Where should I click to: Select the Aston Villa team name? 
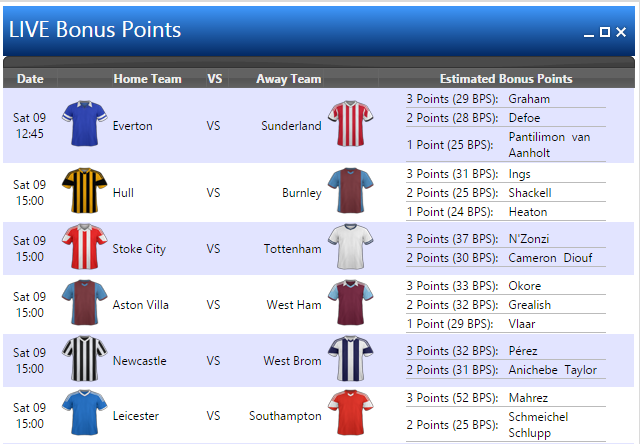point(140,305)
